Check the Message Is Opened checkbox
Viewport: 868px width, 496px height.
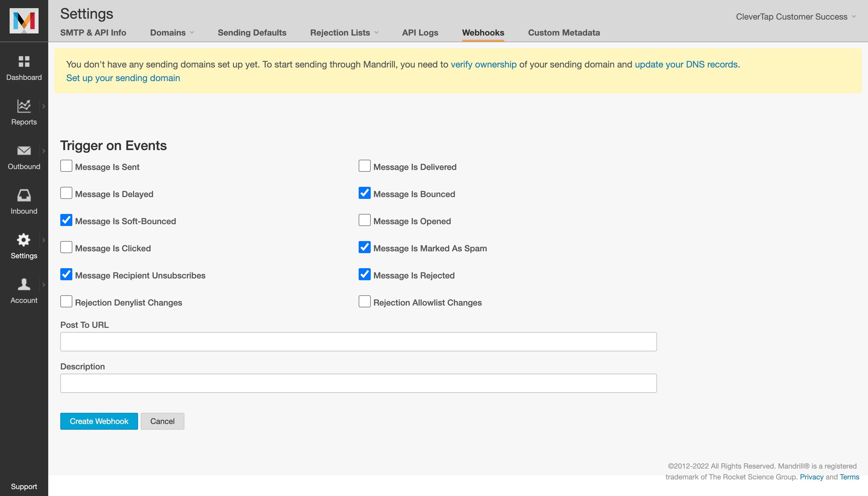point(364,220)
